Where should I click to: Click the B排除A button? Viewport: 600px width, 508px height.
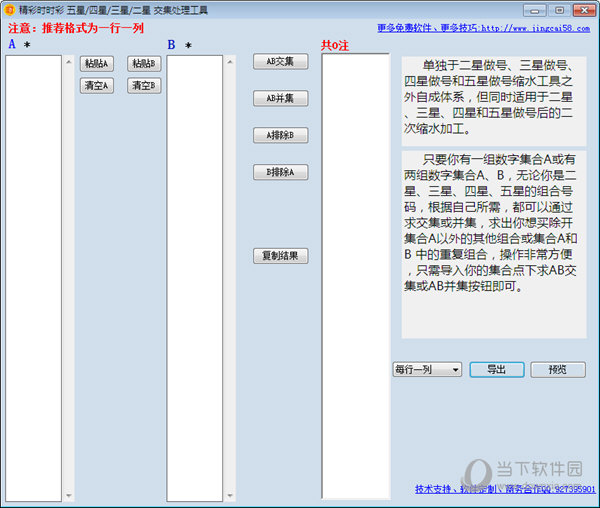coord(280,172)
